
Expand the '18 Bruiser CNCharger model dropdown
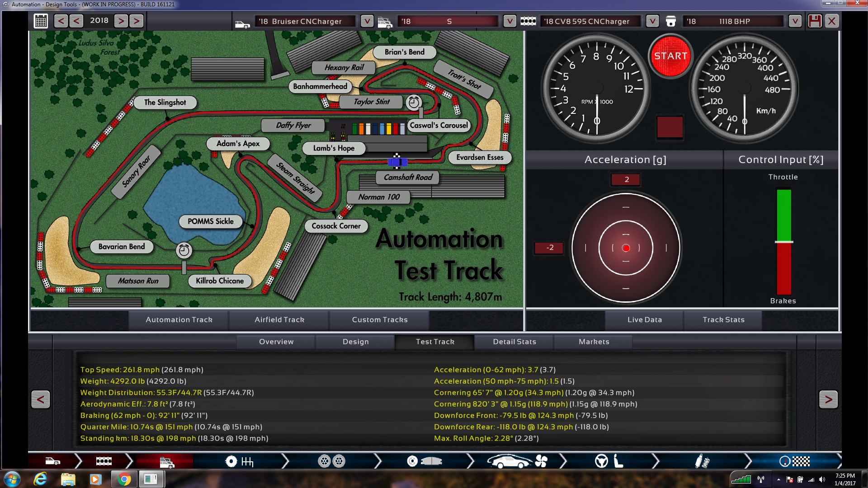[367, 21]
